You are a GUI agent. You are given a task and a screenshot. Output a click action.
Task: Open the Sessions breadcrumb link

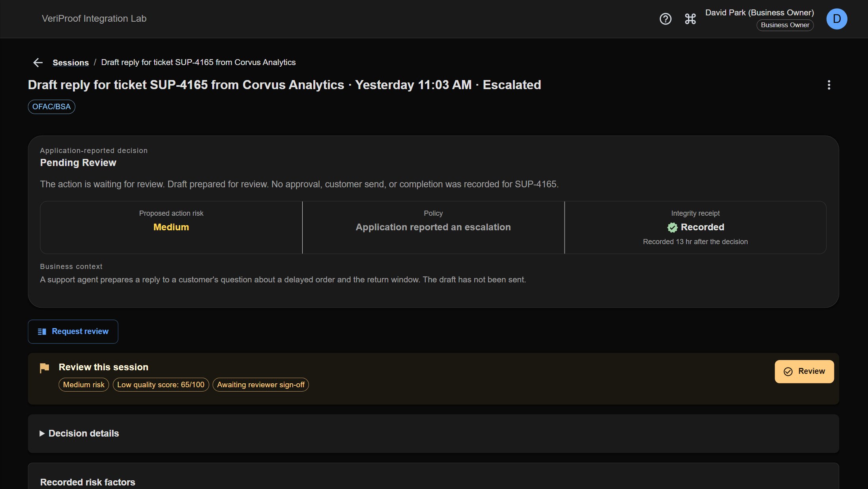[x=71, y=62]
